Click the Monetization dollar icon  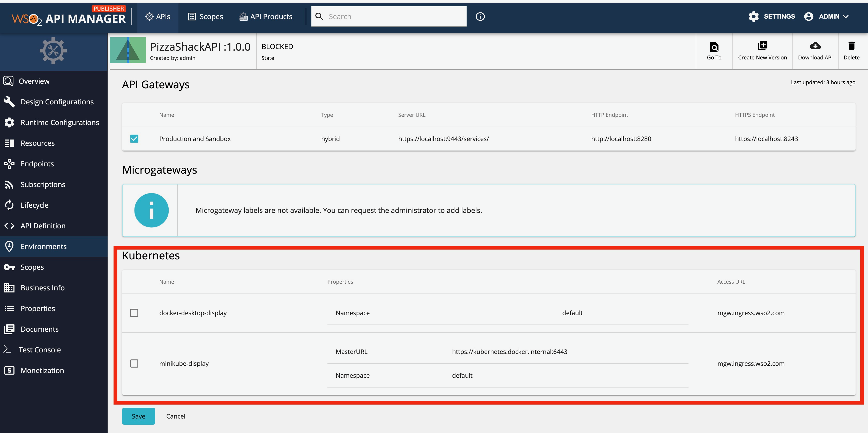point(9,370)
